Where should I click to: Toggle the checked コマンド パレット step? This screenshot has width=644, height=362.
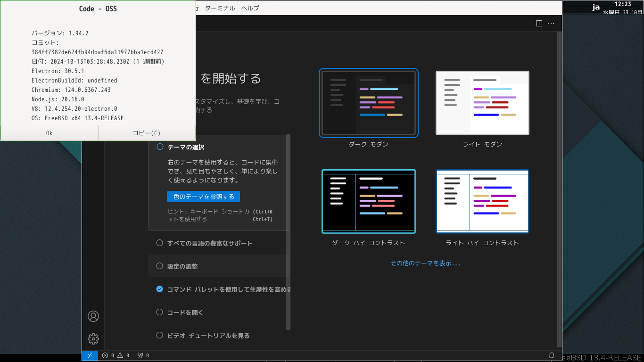[159, 289]
